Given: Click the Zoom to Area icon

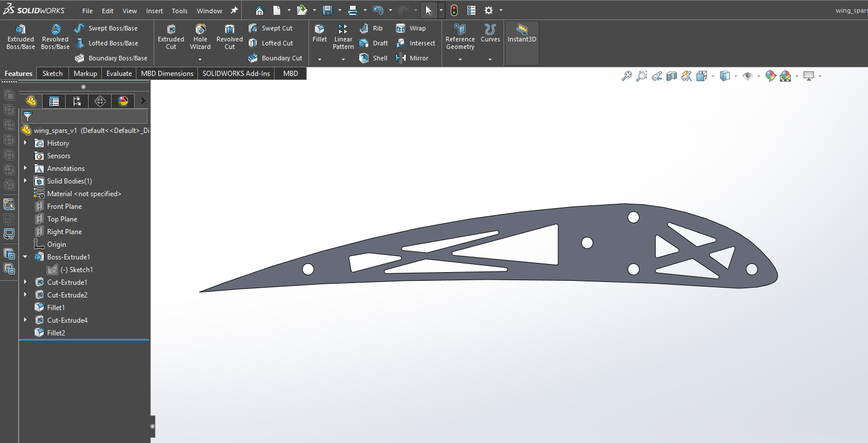Looking at the screenshot, I should [642, 76].
